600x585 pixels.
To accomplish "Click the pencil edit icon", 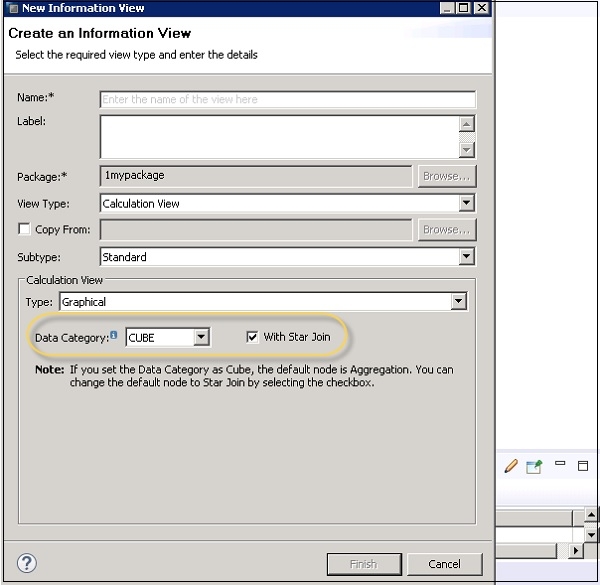I will pyautogui.click(x=511, y=466).
